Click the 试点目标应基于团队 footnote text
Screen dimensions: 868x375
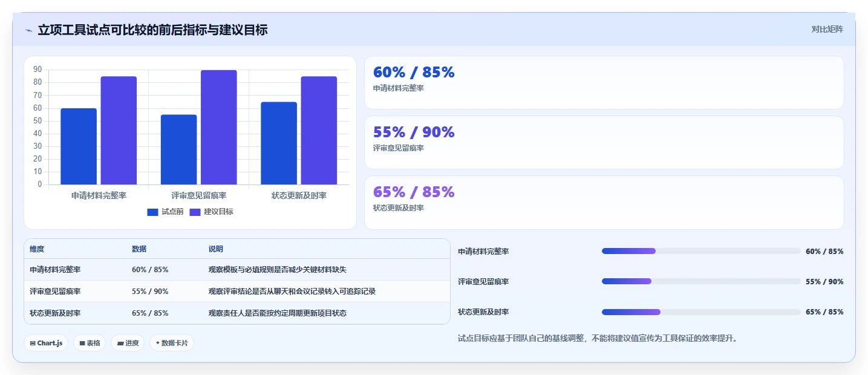[x=598, y=339]
